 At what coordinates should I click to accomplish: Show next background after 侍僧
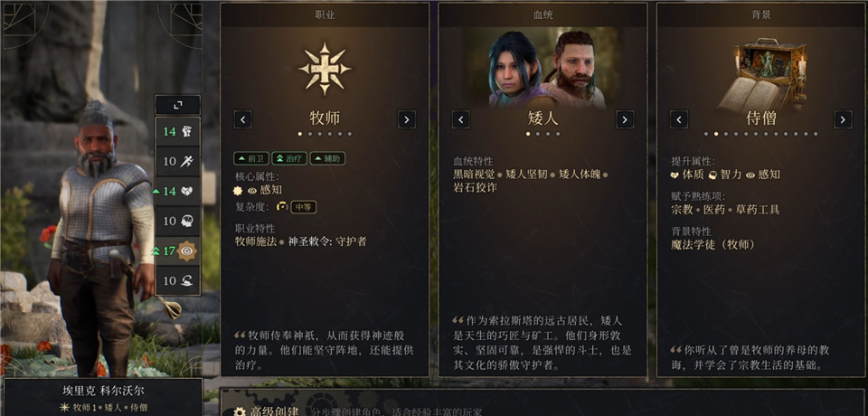coord(843,119)
